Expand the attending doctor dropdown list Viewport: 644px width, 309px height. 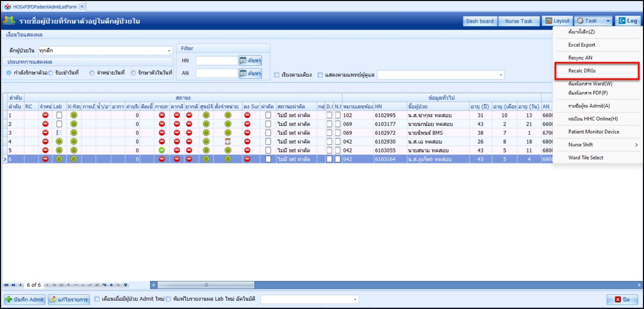click(501, 75)
